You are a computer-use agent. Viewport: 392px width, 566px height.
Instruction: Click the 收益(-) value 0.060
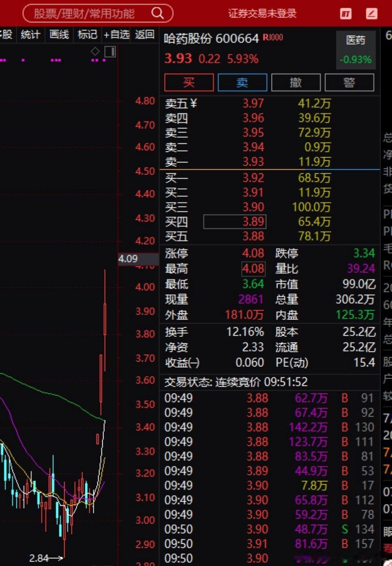pos(250,363)
